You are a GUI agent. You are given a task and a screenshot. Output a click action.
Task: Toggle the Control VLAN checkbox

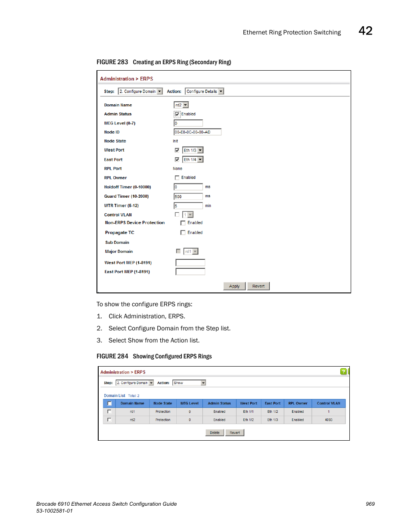(177, 215)
